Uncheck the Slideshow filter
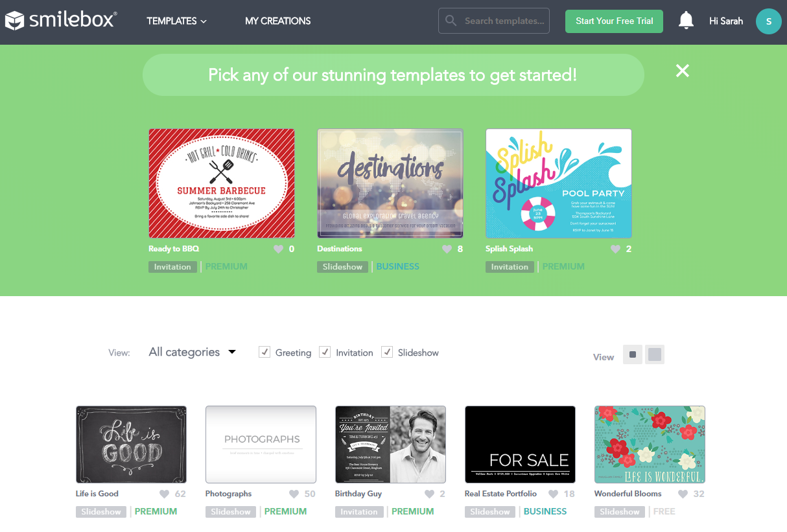 [387, 352]
